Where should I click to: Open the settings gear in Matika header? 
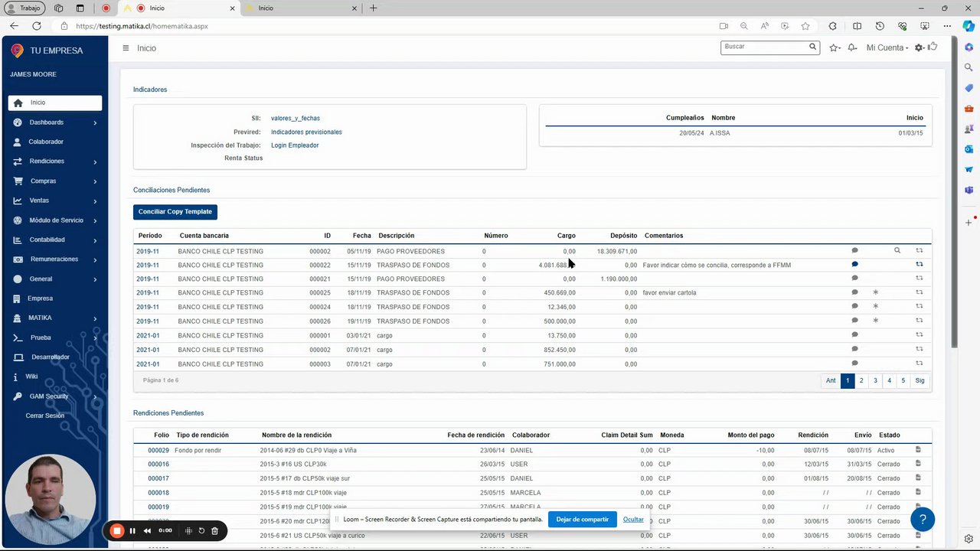coord(920,48)
